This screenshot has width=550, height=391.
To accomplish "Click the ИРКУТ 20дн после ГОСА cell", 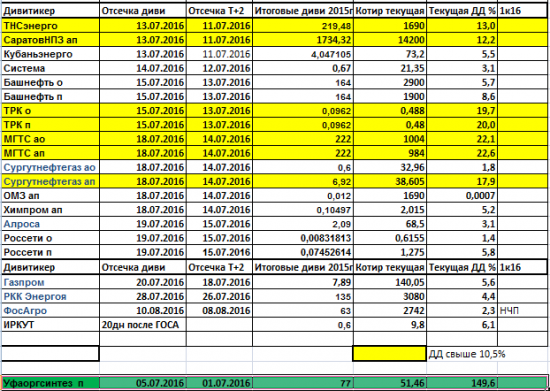I will pos(143,325).
